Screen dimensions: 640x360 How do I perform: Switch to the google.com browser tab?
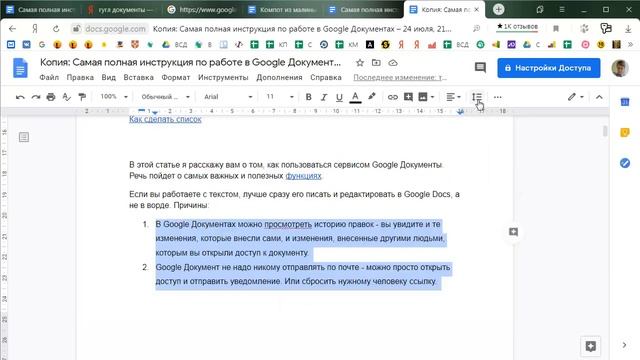202,9
